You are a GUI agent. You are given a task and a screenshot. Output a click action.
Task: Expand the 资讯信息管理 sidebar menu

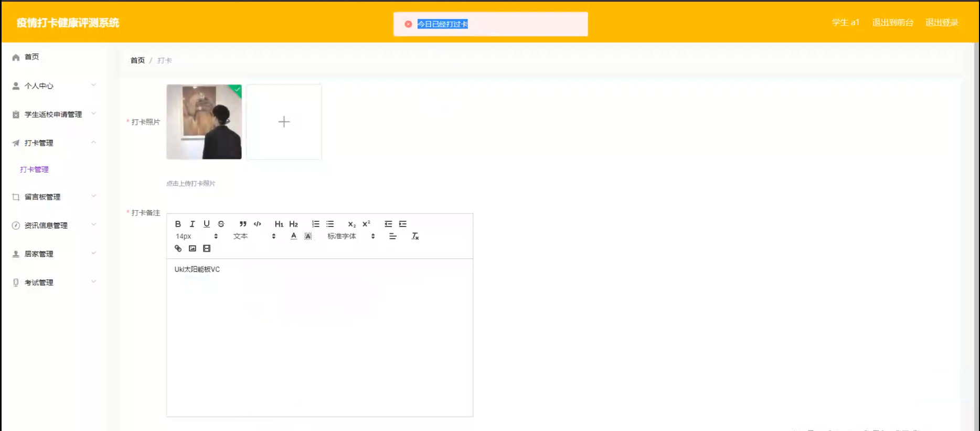[54, 225]
